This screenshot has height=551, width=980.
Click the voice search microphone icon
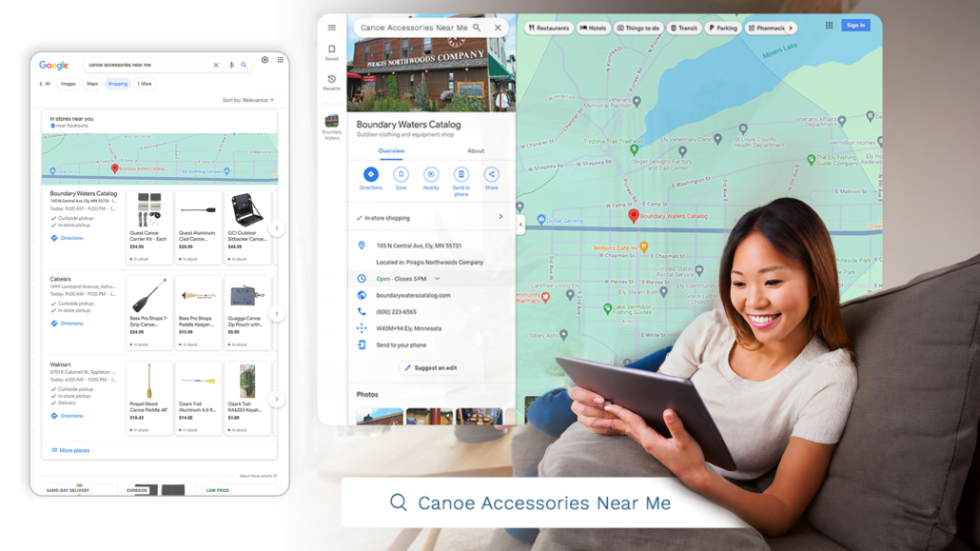pyautogui.click(x=231, y=65)
